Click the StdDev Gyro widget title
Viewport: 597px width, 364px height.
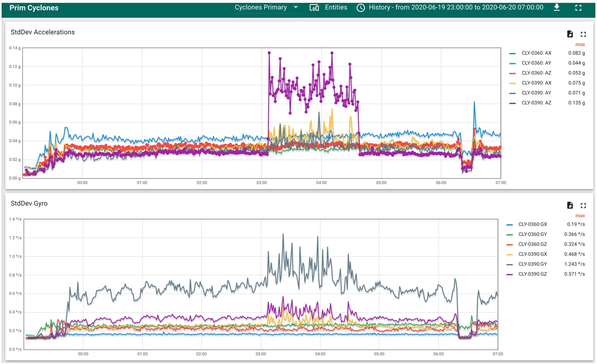[x=29, y=204]
